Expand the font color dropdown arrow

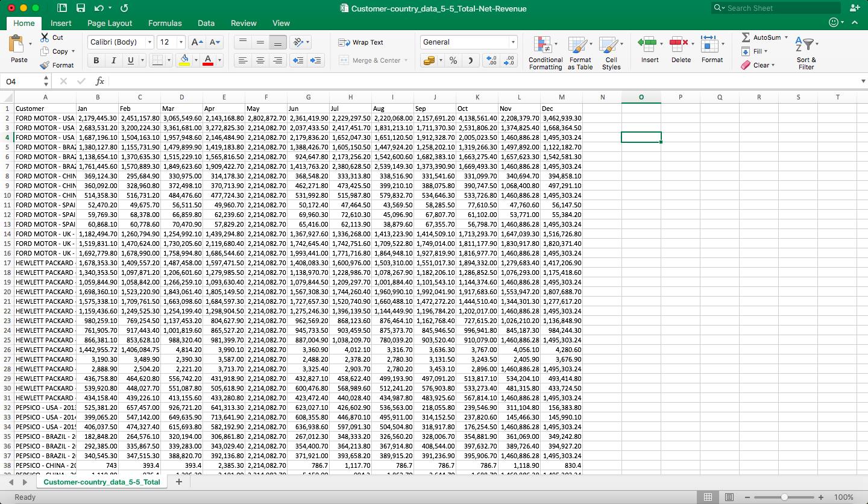[x=219, y=60]
